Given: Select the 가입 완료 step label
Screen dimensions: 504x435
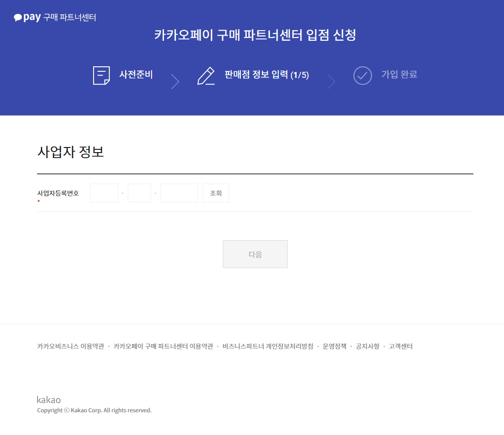Looking at the screenshot, I should 399,75.
